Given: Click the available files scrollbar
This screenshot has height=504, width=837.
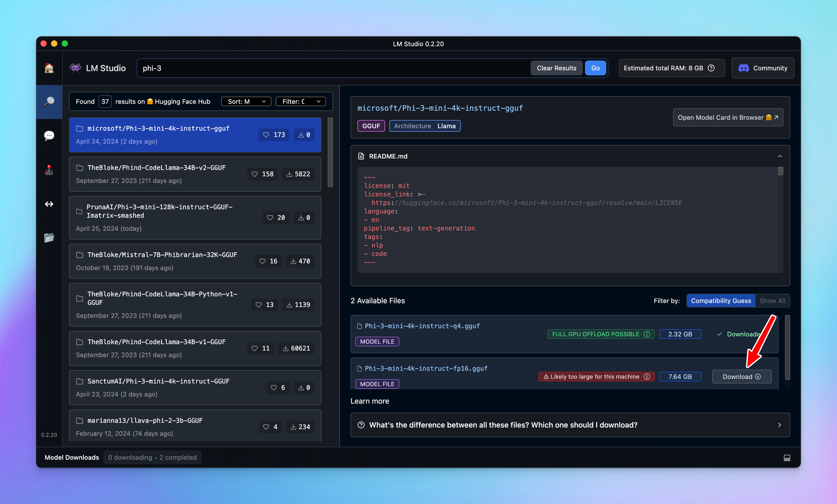Looking at the screenshot, I should (788, 347).
